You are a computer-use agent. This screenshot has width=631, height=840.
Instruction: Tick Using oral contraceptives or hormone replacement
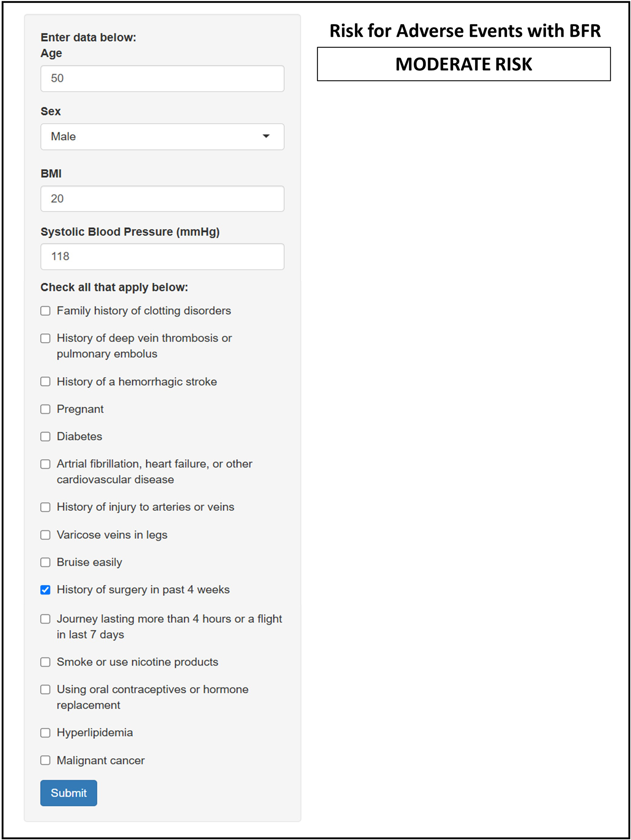click(46, 689)
